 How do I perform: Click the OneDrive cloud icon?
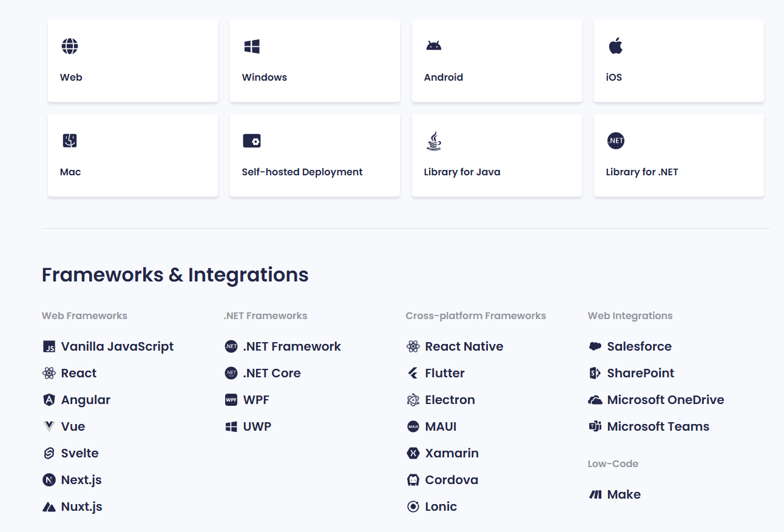click(x=595, y=400)
